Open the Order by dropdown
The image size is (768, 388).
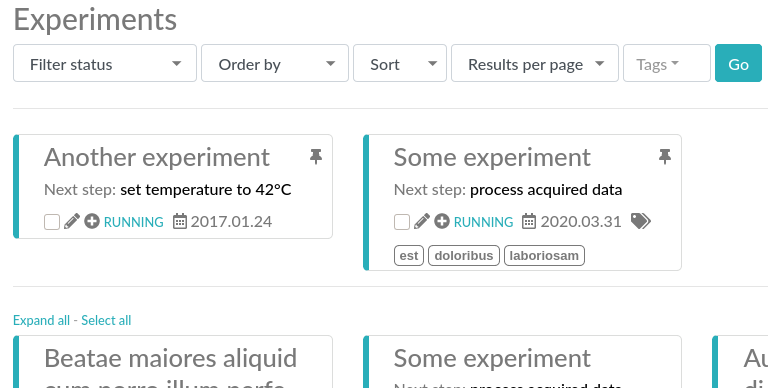point(275,63)
